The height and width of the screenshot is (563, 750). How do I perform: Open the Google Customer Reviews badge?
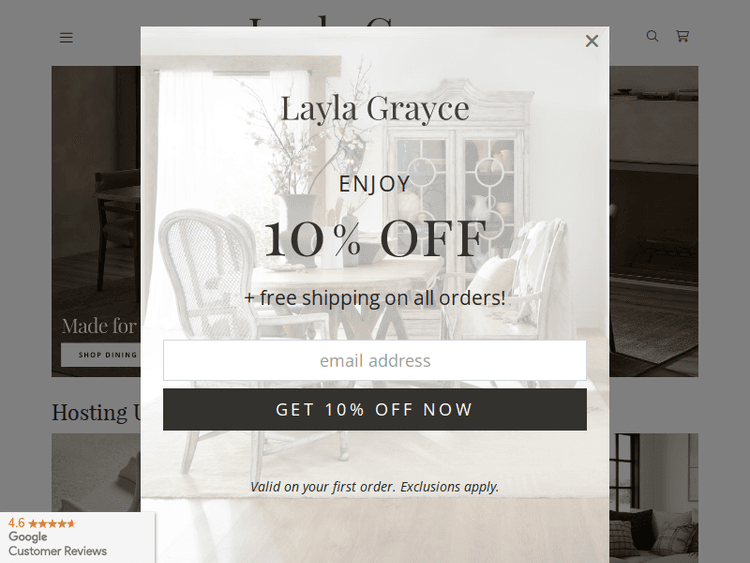click(x=77, y=537)
